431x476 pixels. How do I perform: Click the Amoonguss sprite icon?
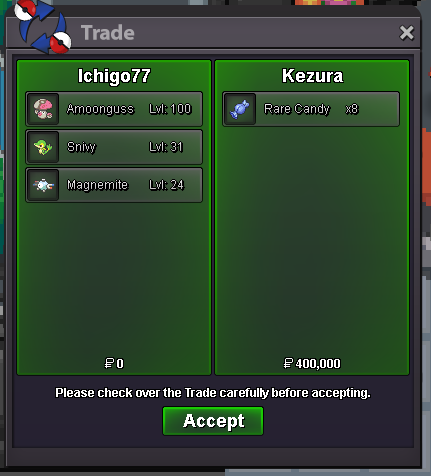coord(43,109)
